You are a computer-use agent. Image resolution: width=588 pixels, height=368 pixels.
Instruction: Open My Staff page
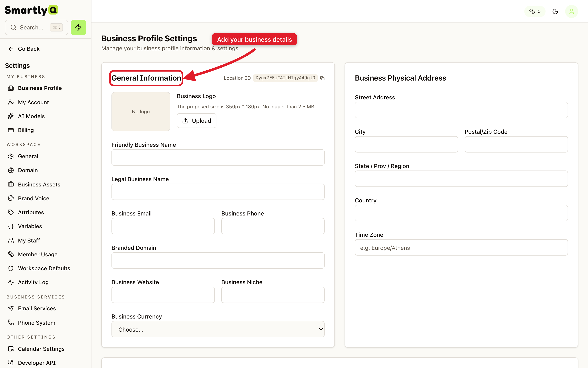click(29, 240)
